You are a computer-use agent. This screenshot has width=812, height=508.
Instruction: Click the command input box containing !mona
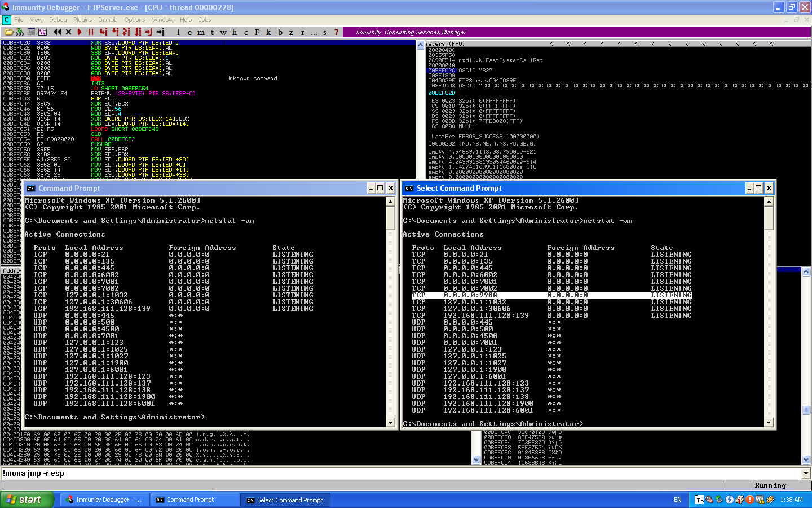click(x=401, y=474)
